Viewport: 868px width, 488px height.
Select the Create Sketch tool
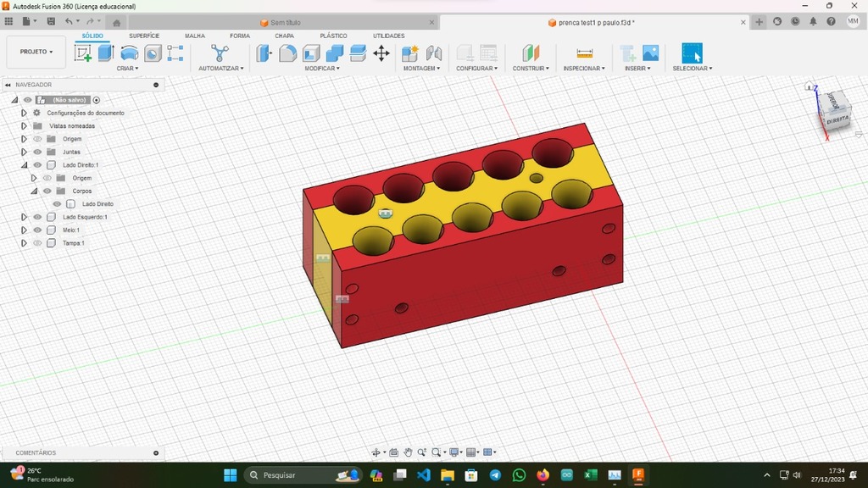click(83, 53)
